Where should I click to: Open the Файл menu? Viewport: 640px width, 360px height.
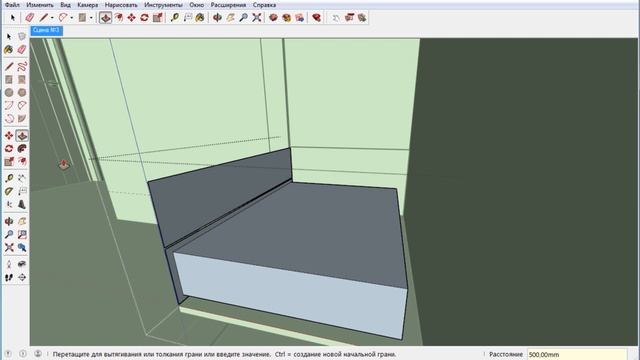12,5
